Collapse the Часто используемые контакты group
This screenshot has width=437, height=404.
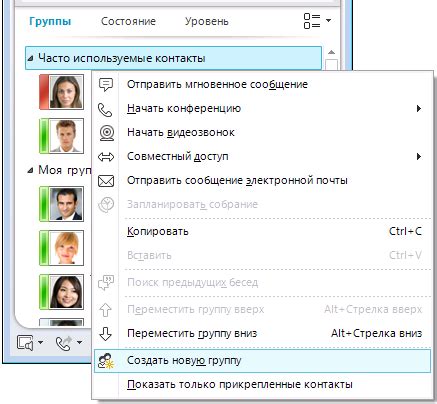(31, 58)
